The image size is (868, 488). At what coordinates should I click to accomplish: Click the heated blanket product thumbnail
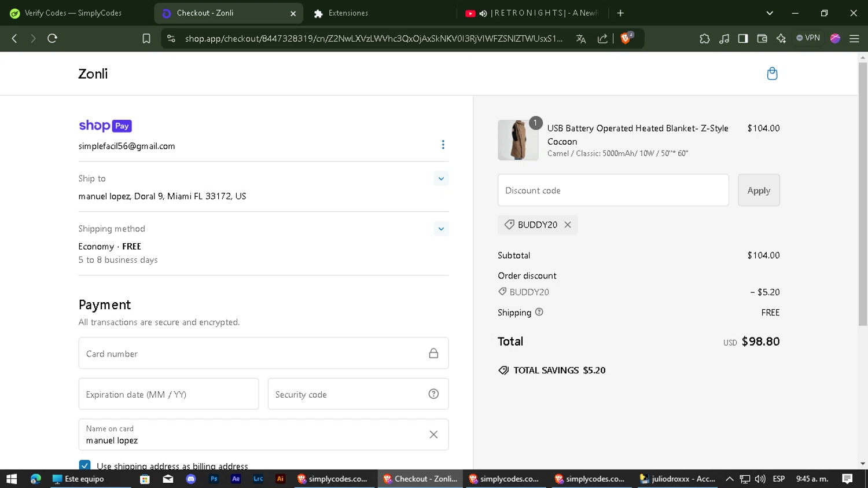(x=518, y=140)
